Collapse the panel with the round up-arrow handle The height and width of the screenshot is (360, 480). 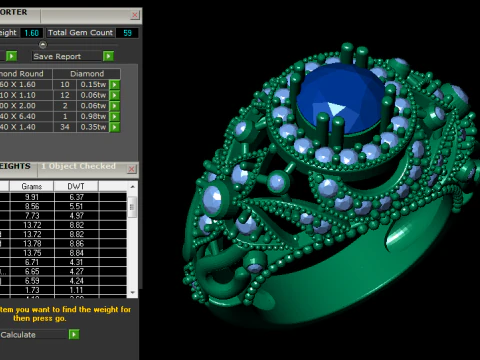(x=43, y=44)
